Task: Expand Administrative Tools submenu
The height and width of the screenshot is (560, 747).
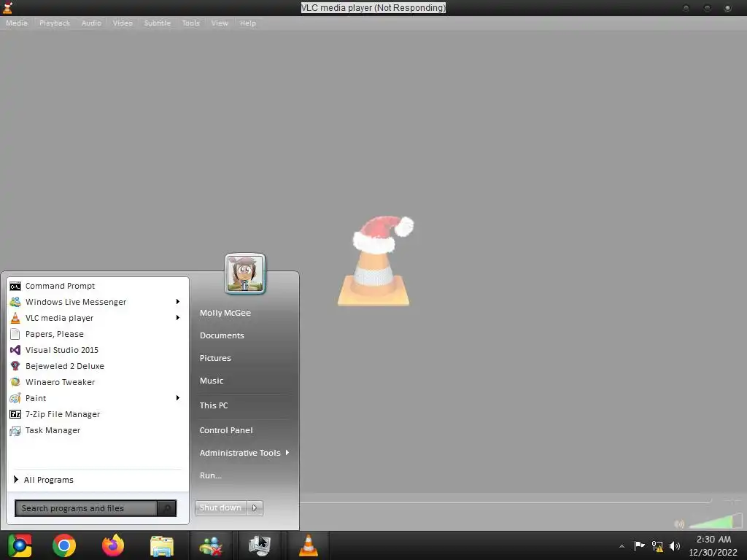Action: click(x=245, y=452)
